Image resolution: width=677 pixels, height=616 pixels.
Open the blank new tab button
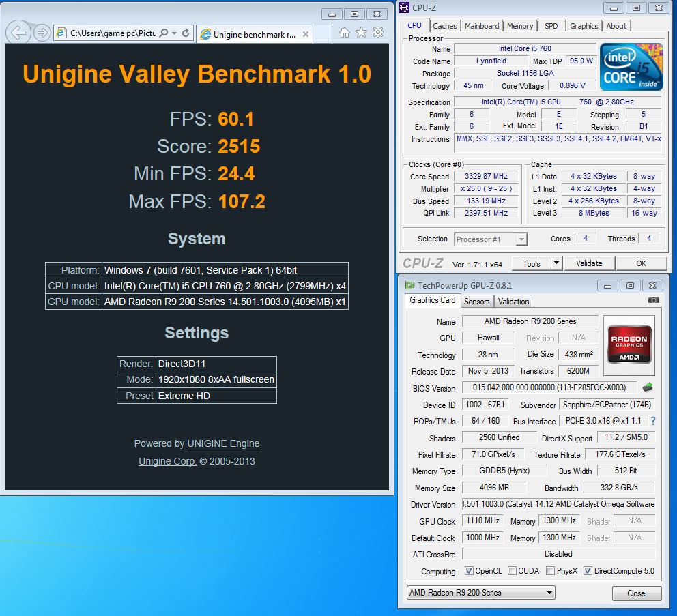[x=322, y=33]
